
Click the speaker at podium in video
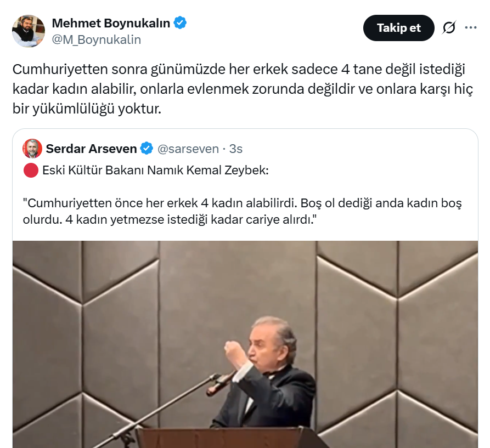pyautogui.click(x=266, y=375)
